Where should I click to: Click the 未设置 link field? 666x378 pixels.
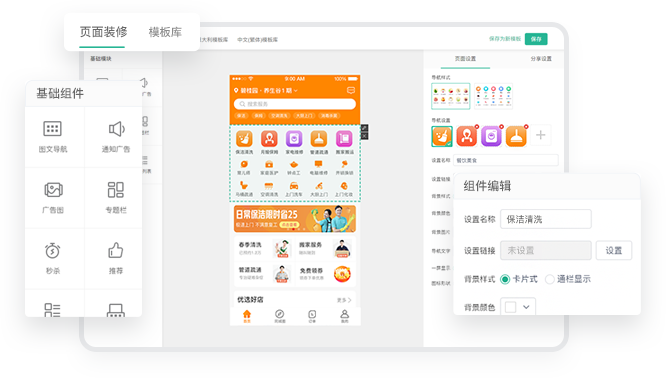[546, 251]
